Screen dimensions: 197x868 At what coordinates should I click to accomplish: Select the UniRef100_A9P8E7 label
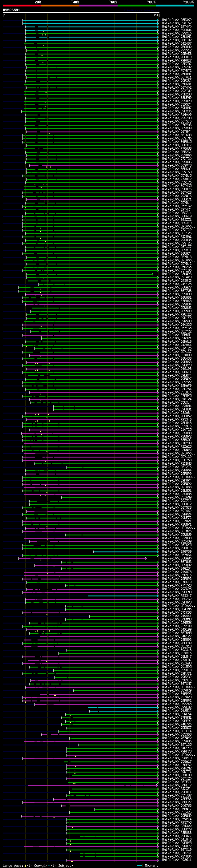click(176, 60)
